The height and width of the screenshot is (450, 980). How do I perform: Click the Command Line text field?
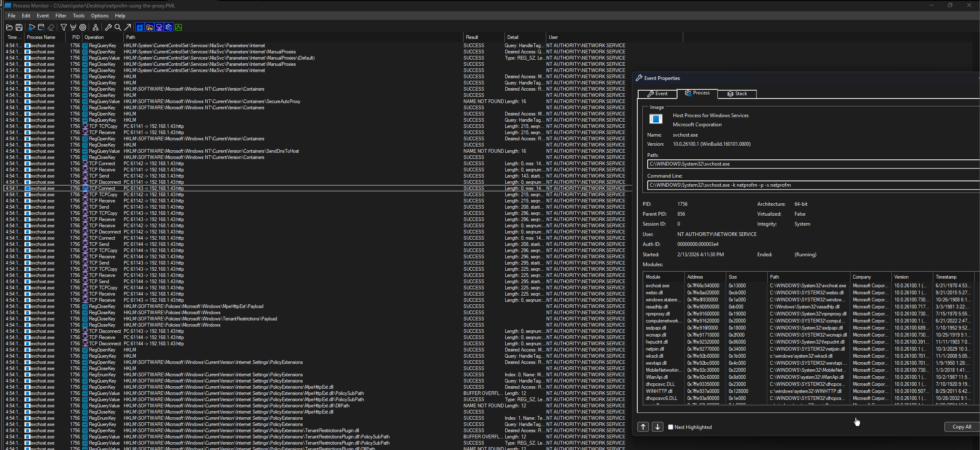813,185
